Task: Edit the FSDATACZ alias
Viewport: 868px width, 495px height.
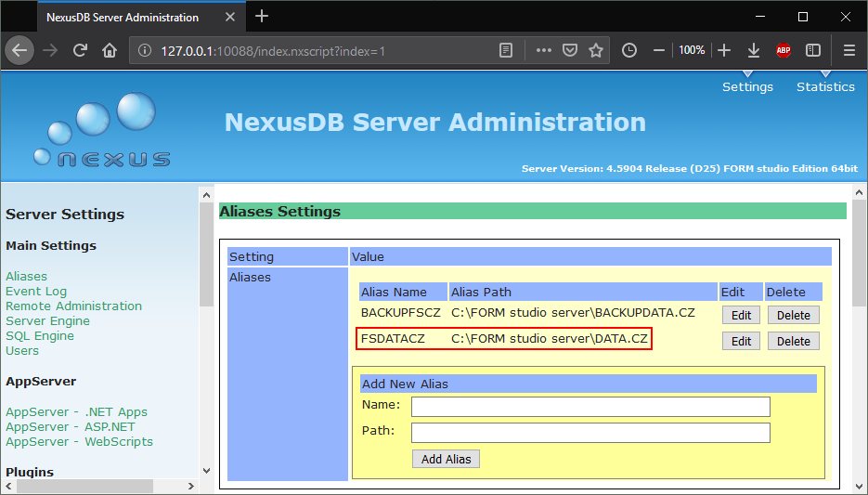Action: [741, 341]
